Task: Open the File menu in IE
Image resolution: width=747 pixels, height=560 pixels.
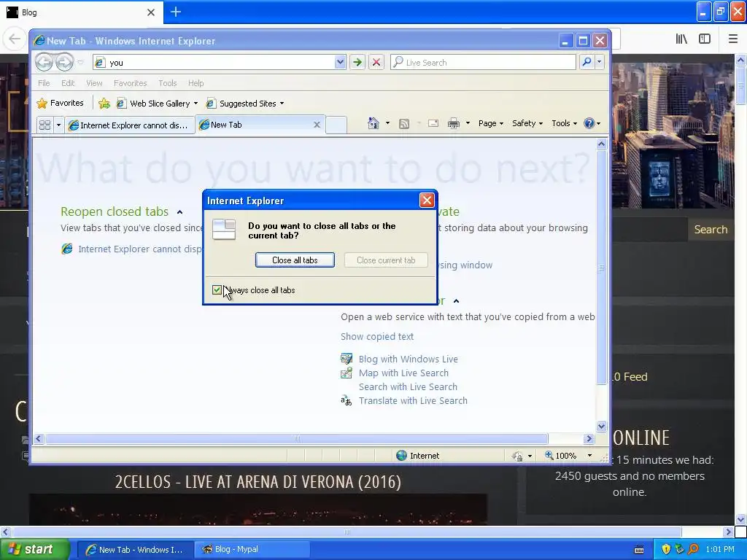Action: (44, 83)
